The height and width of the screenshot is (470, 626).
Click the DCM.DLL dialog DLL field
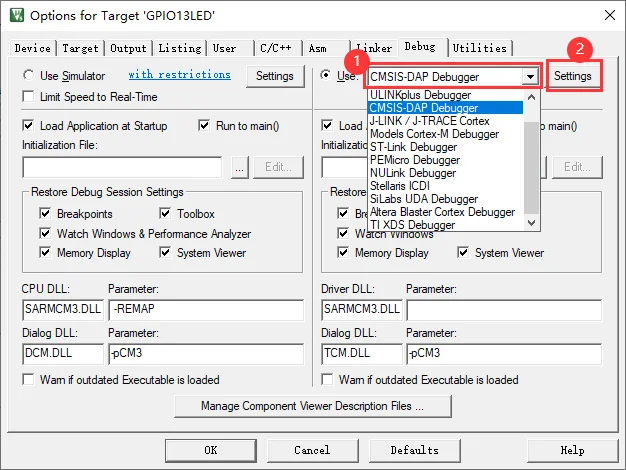click(x=63, y=353)
